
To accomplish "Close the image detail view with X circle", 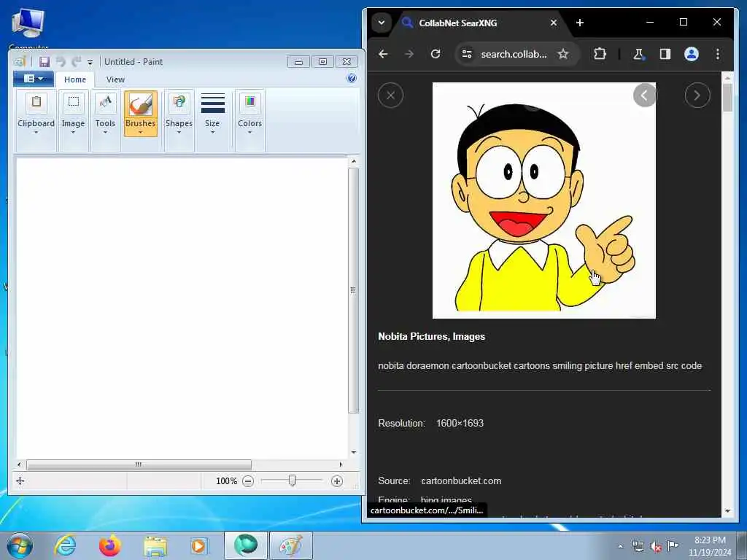I will [x=391, y=96].
